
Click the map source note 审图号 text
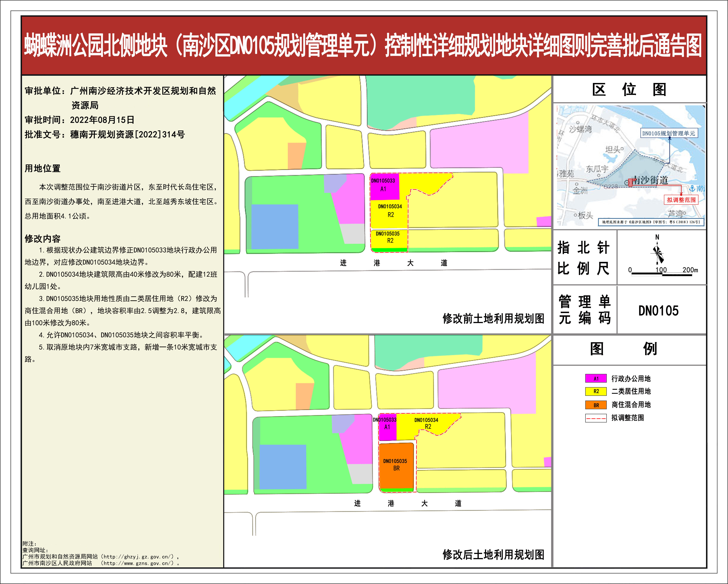click(651, 222)
